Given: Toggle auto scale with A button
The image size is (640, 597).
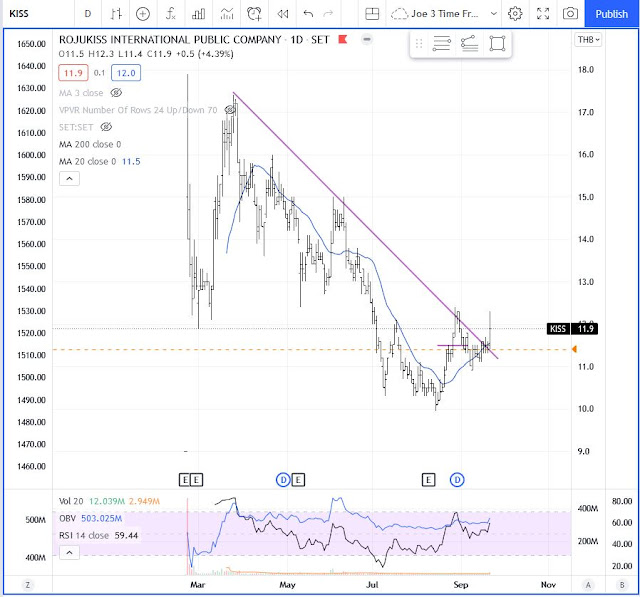Looking at the screenshot, I should click(588, 585).
